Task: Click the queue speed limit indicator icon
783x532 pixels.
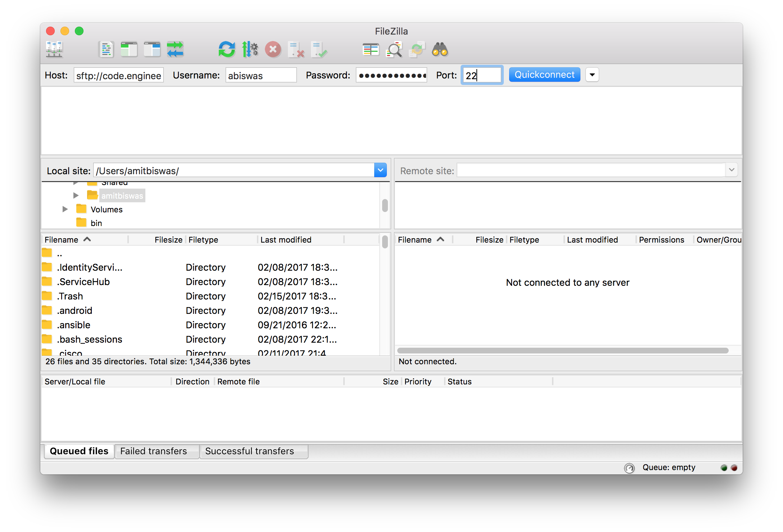Action: [x=629, y=468]
